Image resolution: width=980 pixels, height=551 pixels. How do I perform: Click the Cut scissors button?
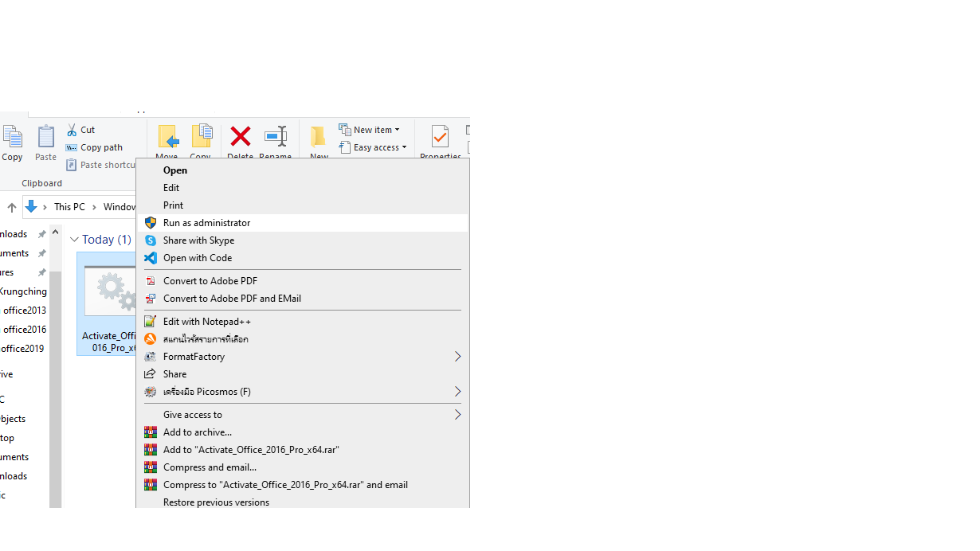pos(80,130)
